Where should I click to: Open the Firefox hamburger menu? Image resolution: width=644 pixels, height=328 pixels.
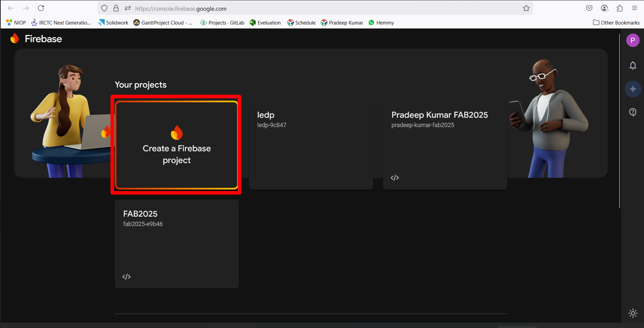(635, 8)
